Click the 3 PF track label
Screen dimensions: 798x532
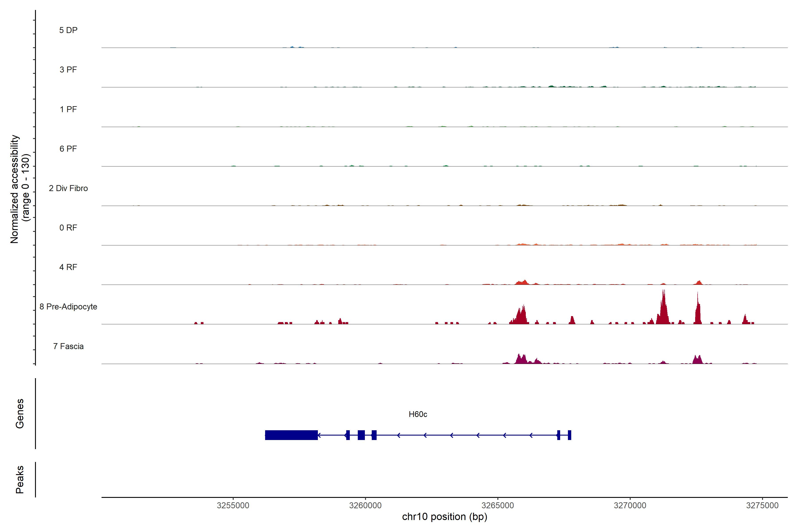[x=68, y=70]
